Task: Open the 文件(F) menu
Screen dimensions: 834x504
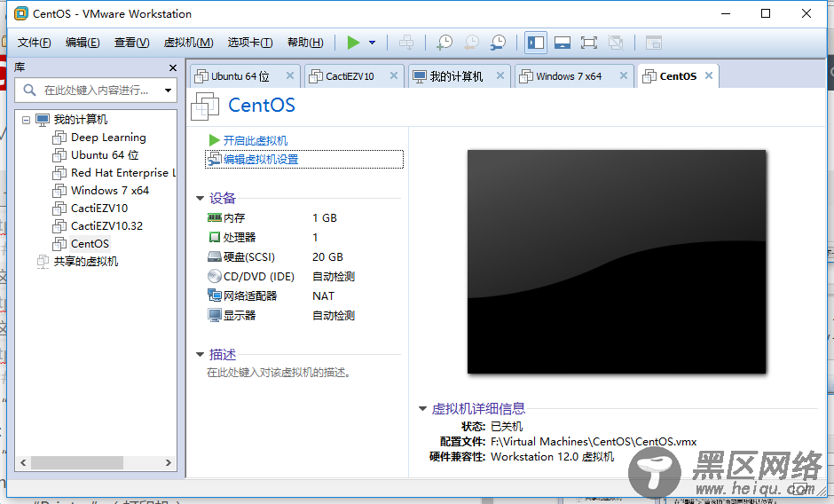Action: [x=34, y=43]
